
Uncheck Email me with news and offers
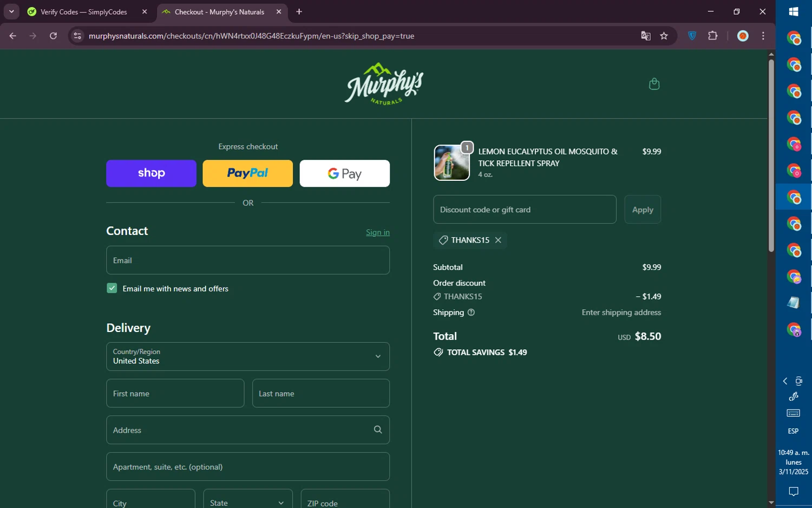click(112, 288)
